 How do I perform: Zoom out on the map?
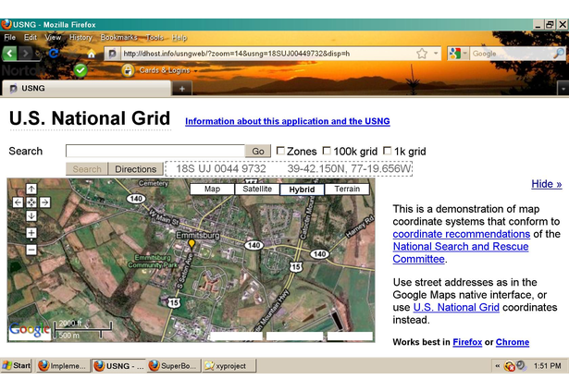tap(31, 249)
